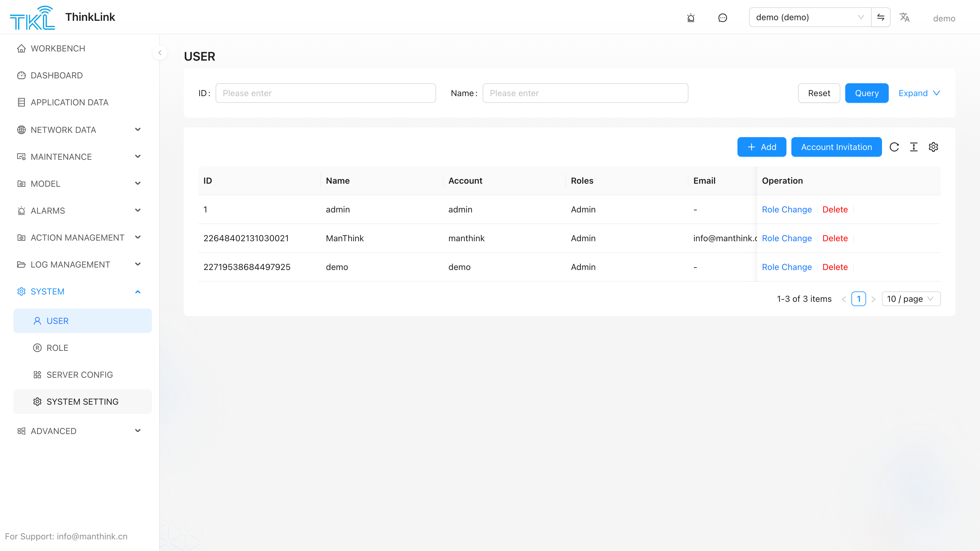Click the next page arrow
This screenshot has height=551, width=980.
coord(873,299)
